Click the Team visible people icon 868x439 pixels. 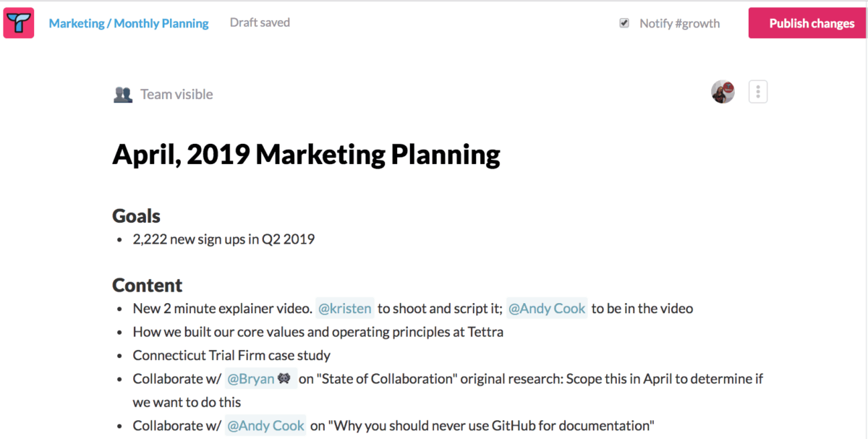click(123, 94)
